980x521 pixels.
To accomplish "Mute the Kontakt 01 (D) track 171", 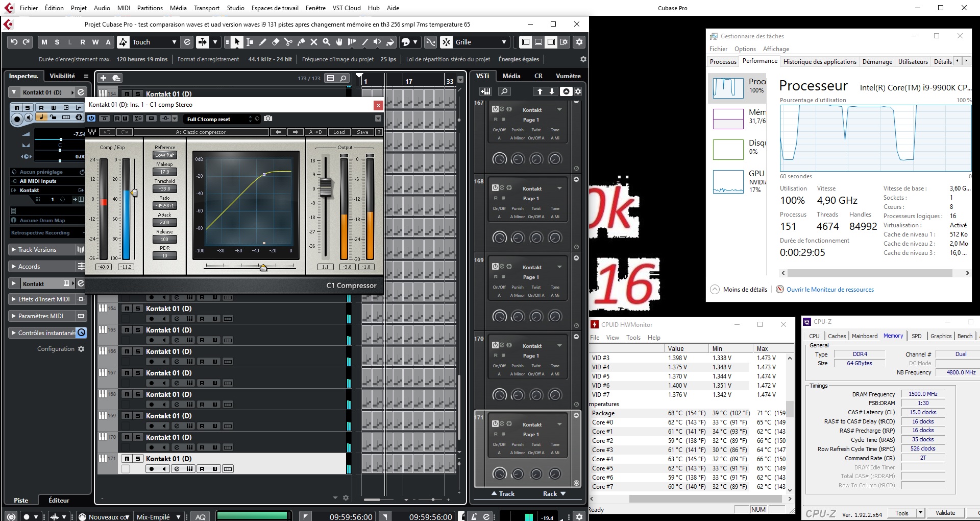I will pyautogui.click(x=127, y=459).
